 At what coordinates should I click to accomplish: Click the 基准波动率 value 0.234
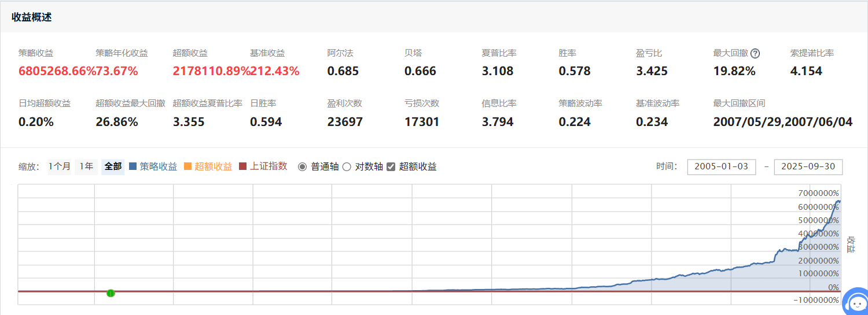[652, 122]
